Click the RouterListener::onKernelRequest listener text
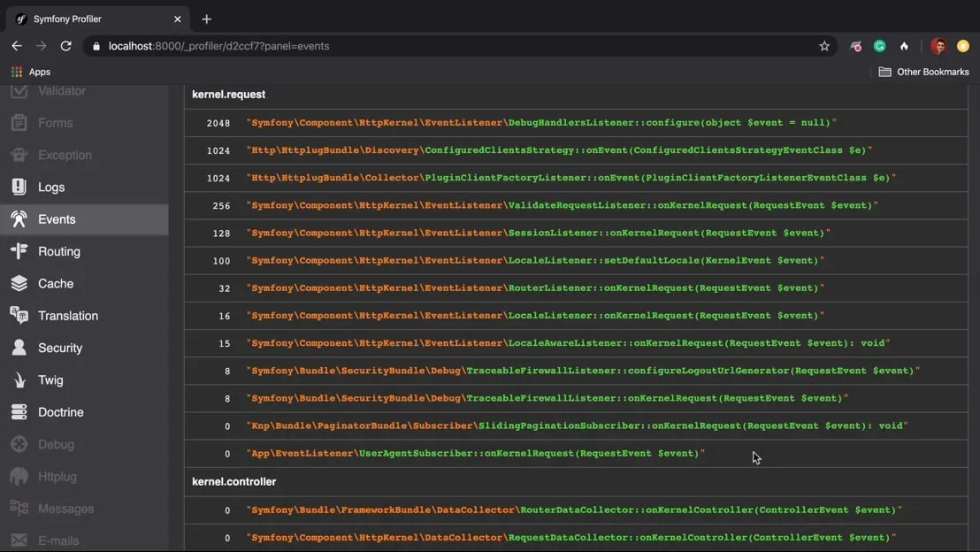Screen dimensions: 980x552 pyautogui.click(x=535, y=287)
